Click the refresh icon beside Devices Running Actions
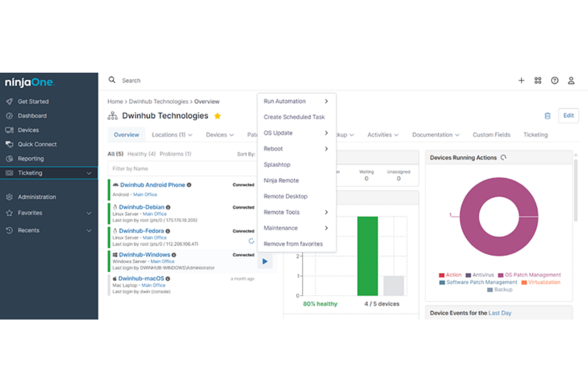588x392 pixels. pos(503,157)
